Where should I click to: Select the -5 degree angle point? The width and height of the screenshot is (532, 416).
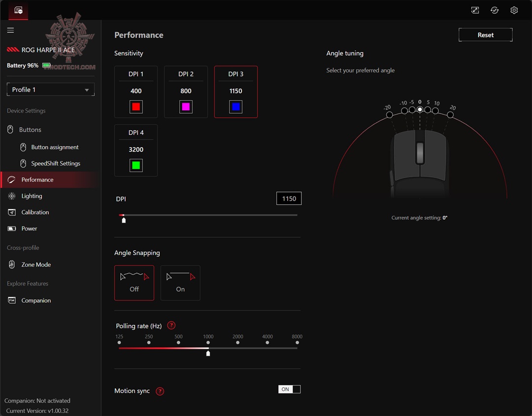click(412, 109)
